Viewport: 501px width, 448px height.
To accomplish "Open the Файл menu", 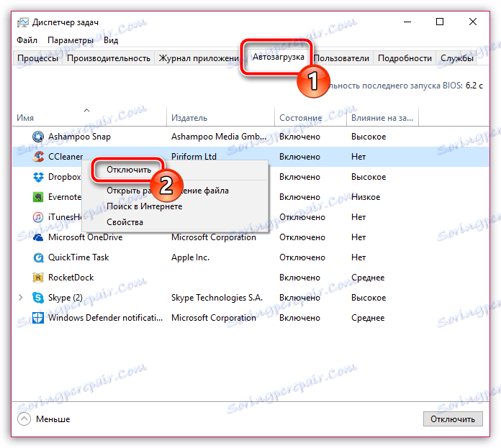I will pos(27,40).
